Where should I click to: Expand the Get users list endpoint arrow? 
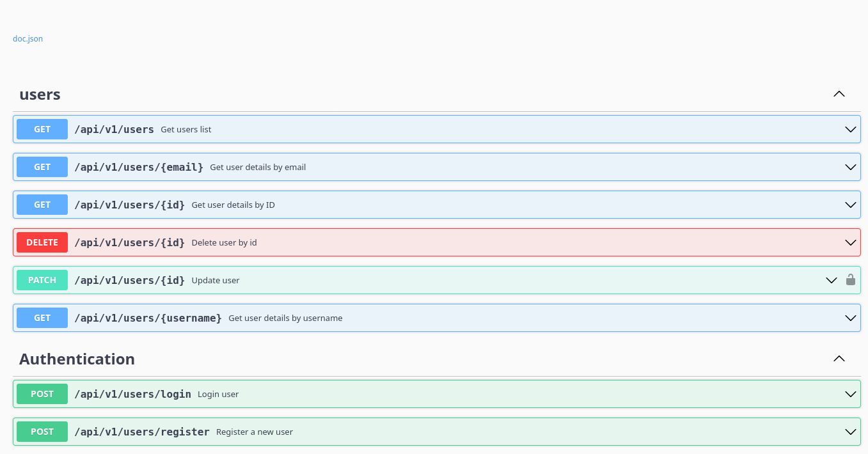850,129
